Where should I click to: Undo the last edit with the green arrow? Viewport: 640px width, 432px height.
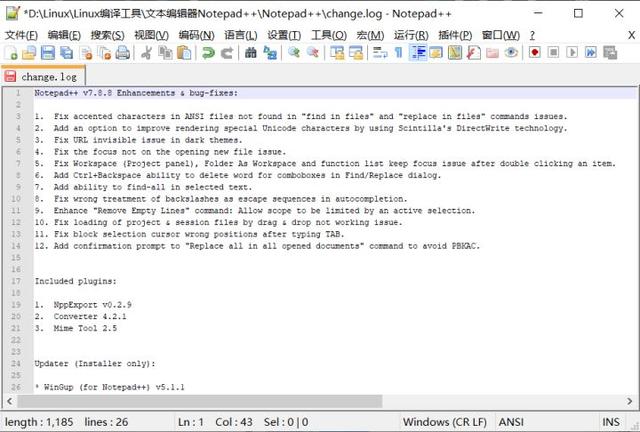(208, 53)
